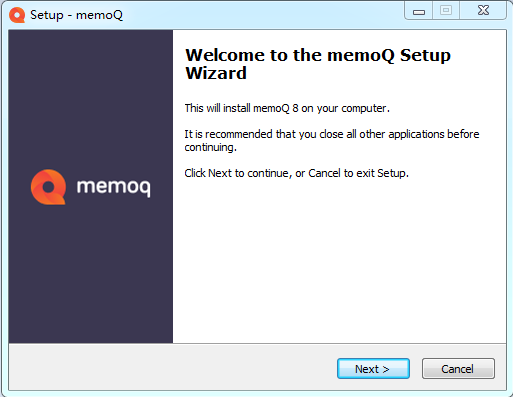513x397 pixels.
Task: Click Next > to continue installation
Action: click(x=373, y=369)
